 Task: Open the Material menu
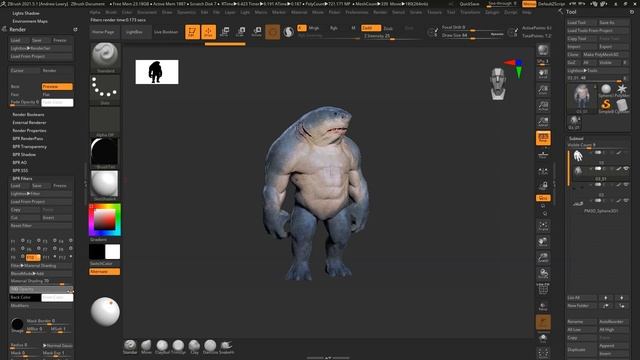299,12
